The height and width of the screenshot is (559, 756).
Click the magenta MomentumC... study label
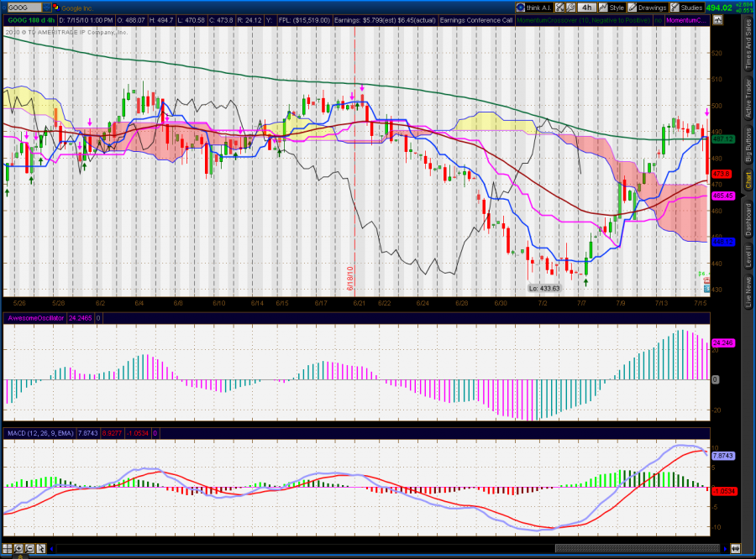click(x=686, y=20)
